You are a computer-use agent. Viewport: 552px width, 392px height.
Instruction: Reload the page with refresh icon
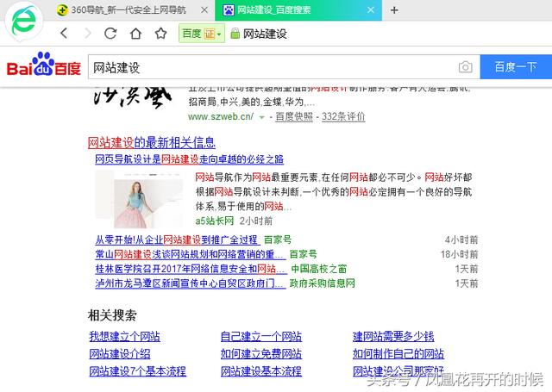pos(110,34)
